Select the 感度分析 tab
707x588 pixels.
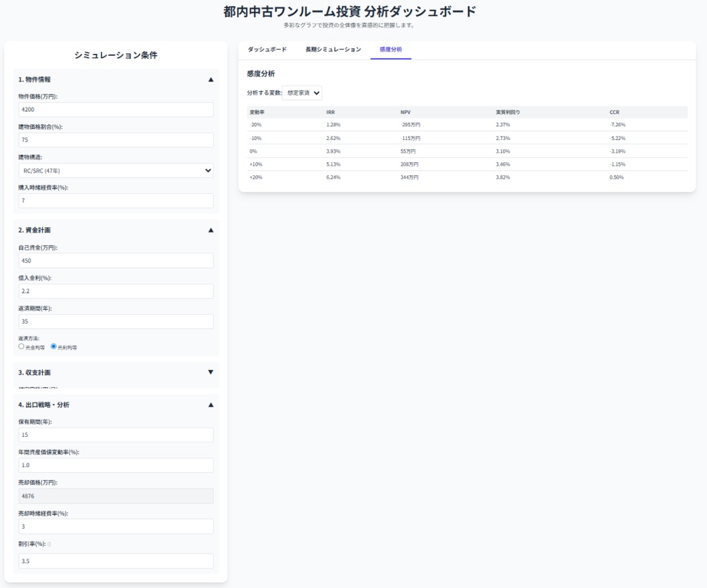coord(391,50)
